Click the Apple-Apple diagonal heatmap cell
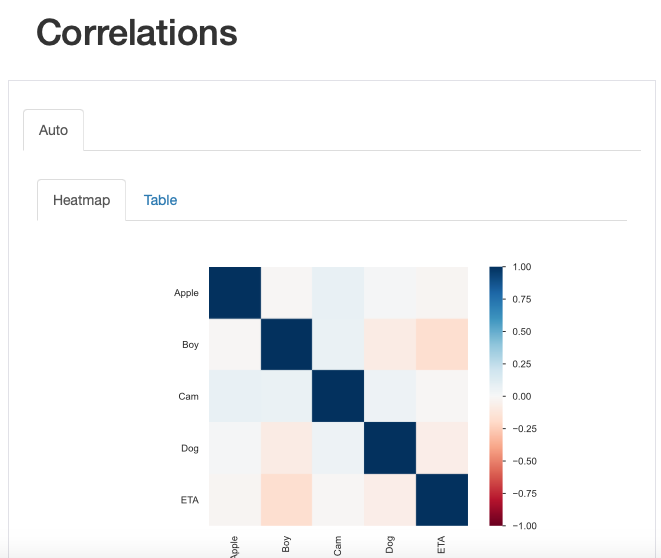The image size is (661, 558). click(x=235, y=293)
